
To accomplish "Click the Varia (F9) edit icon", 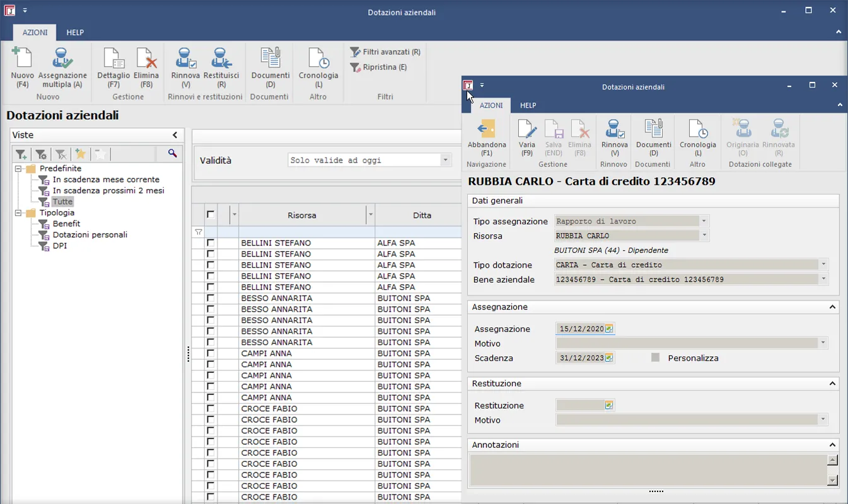I will click(526, 130).
